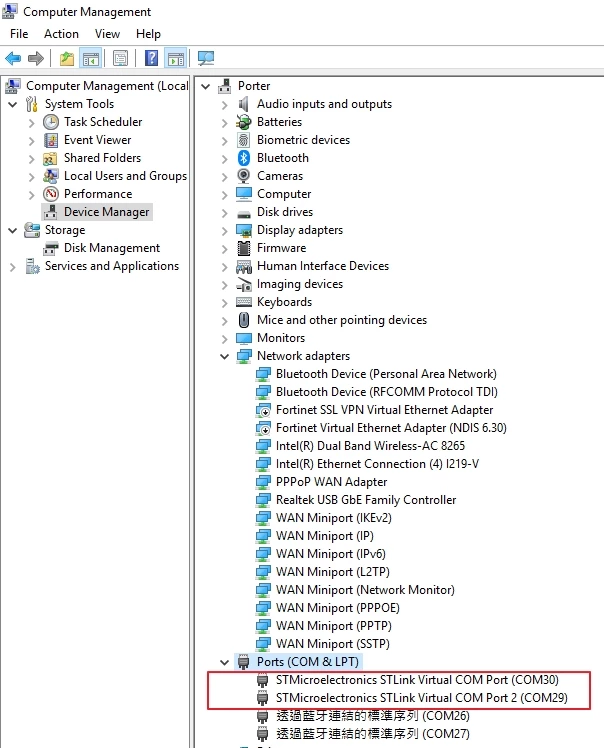
Task: Select Computer Management (Local) root
Action: coord(107,86)
